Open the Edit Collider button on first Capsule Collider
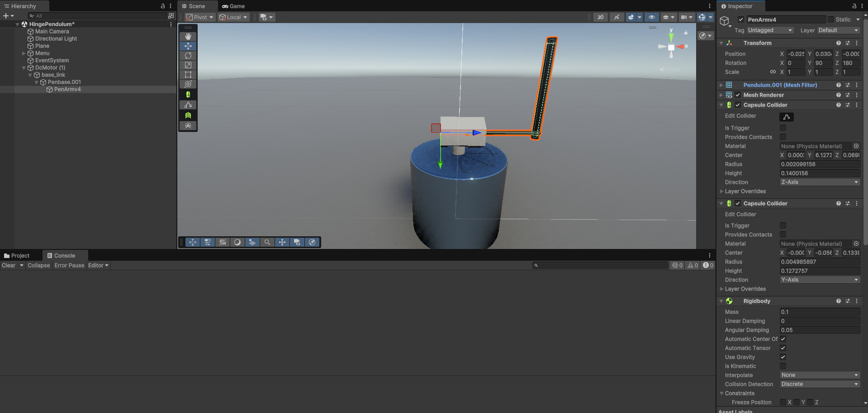The image size is (868, 413). point(786,117)
